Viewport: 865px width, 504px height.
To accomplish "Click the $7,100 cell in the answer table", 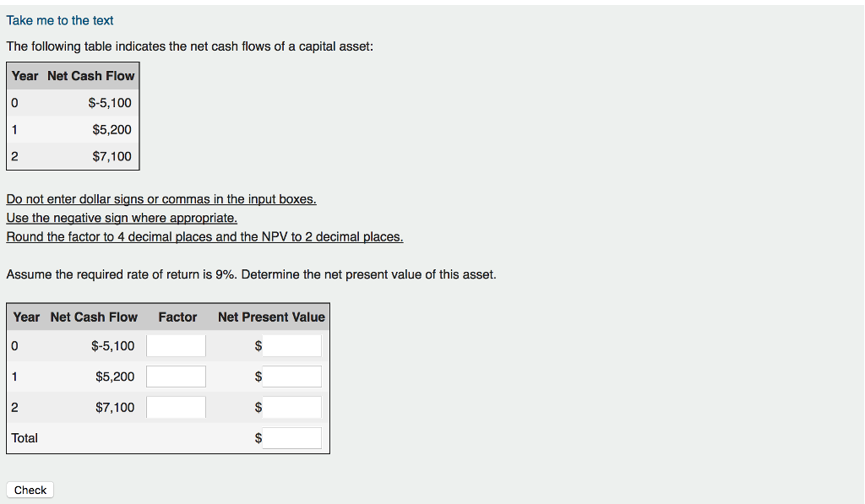I will tap(117, 407).
